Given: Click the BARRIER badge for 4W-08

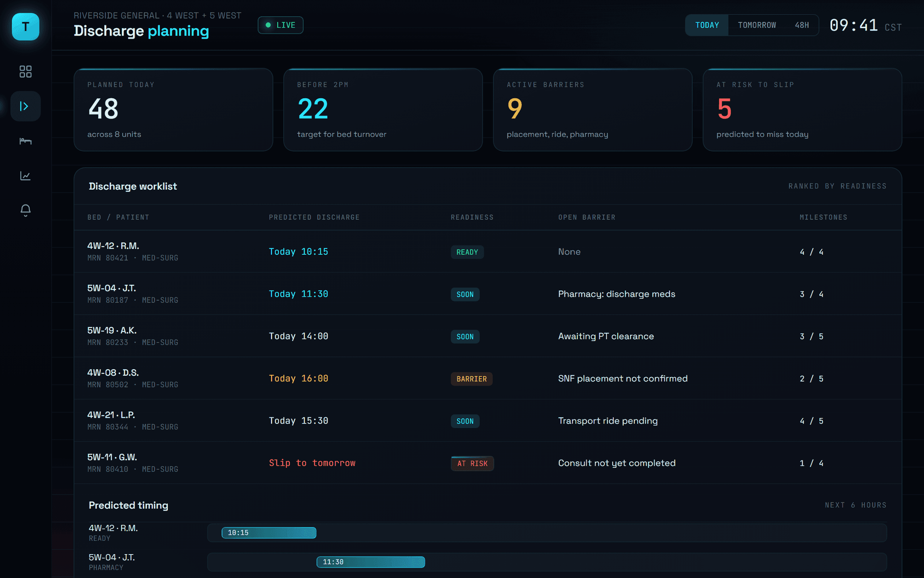Looking at the screenshot, I should (472, 379).
